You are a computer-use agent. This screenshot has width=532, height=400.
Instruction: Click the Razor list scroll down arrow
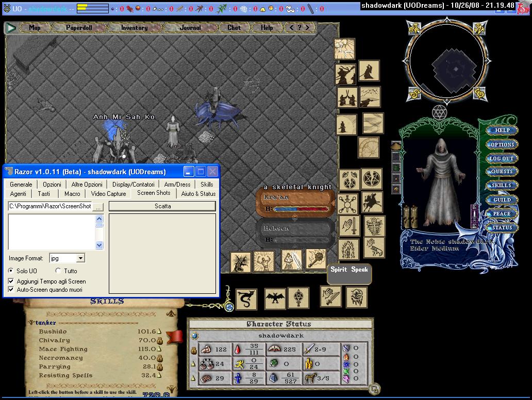pos(99,245)
